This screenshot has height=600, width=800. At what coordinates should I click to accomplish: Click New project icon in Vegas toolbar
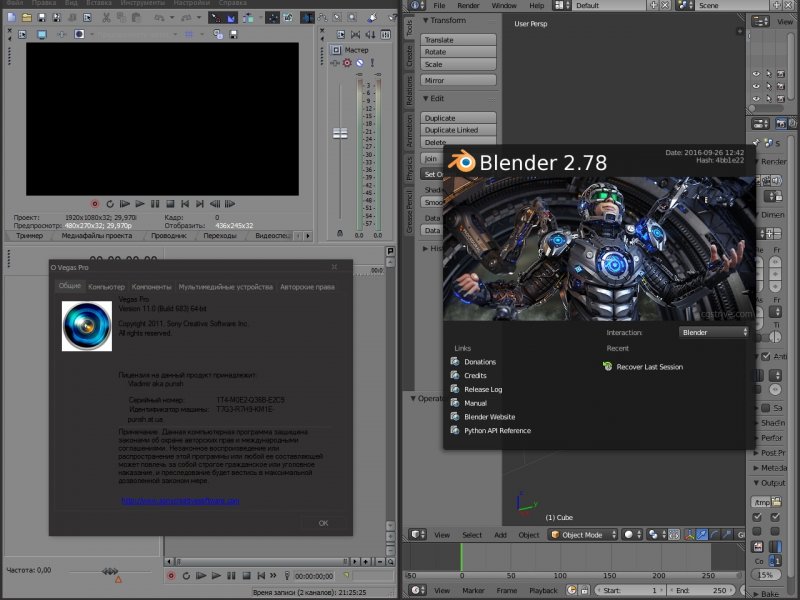click(12, 18)
